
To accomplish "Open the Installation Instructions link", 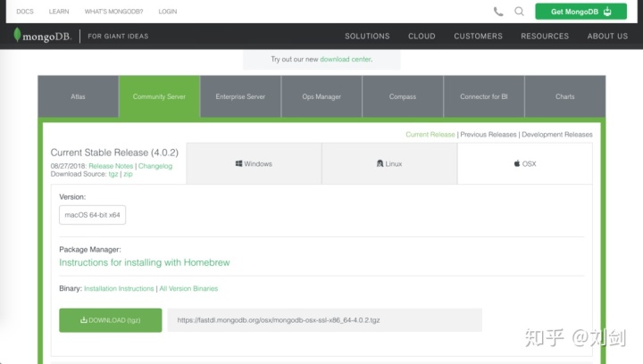I will 119,288.
